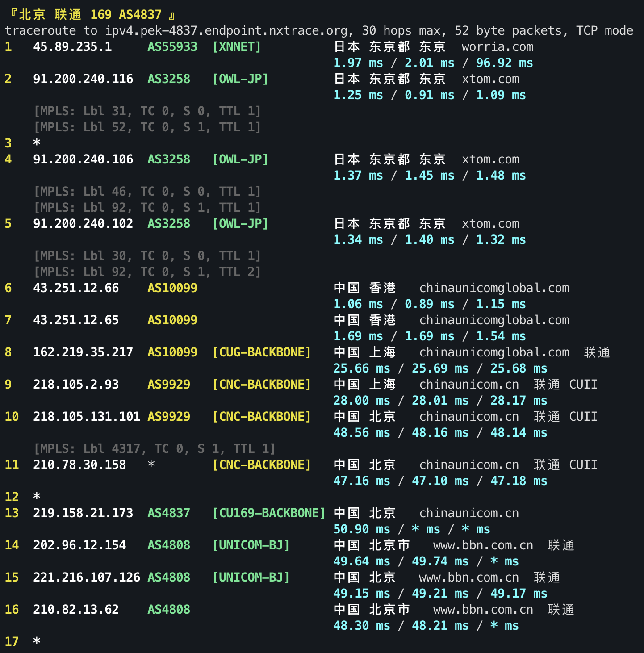Click the [XNNET] tag on hop 1
This screenshot has height=653, width=644.
click(238, 46)
